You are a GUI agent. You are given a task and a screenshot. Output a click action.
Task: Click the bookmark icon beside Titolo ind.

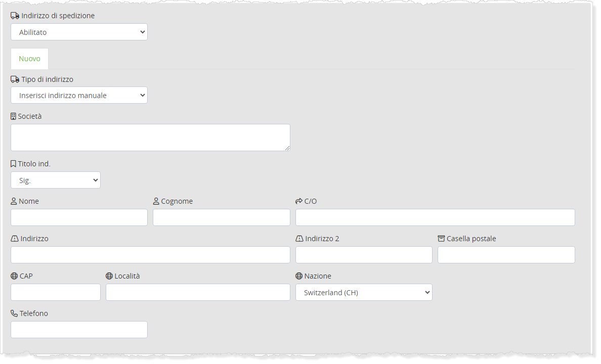coord(14,164)
